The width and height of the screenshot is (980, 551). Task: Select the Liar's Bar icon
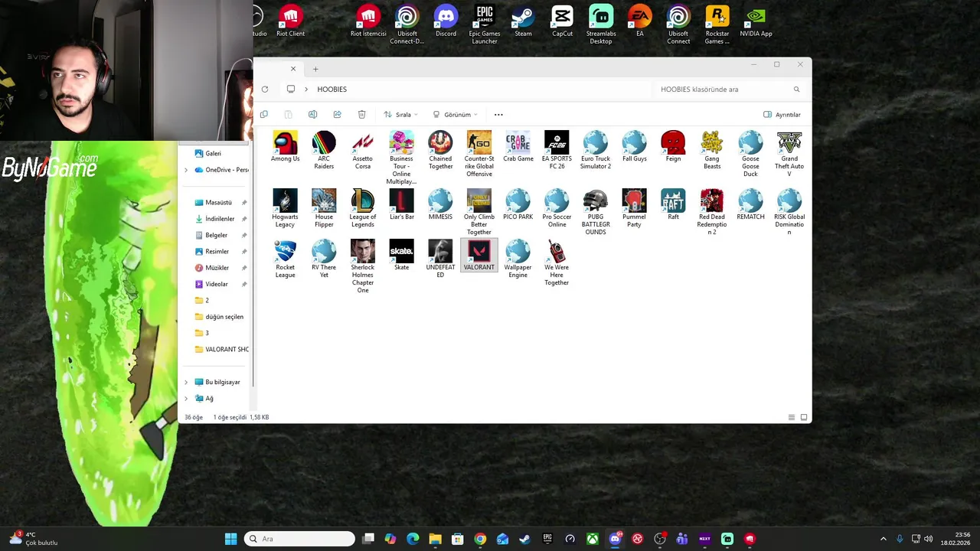(x=401, y=201)
